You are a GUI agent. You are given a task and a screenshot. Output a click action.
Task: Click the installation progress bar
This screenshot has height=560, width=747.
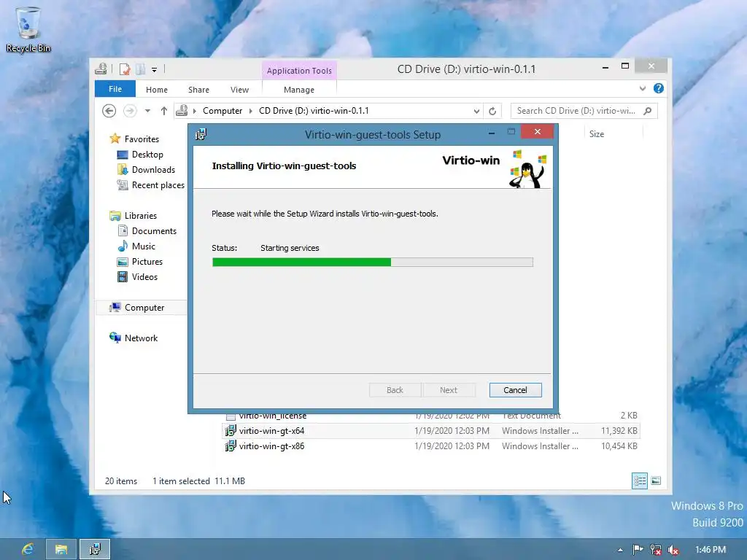(x=373, y=262)
